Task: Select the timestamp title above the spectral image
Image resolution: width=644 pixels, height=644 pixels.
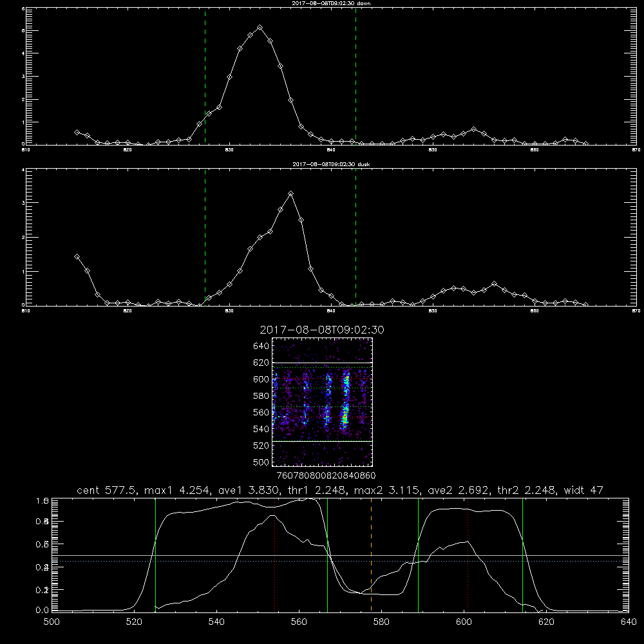Action: (x=322, y=330)
